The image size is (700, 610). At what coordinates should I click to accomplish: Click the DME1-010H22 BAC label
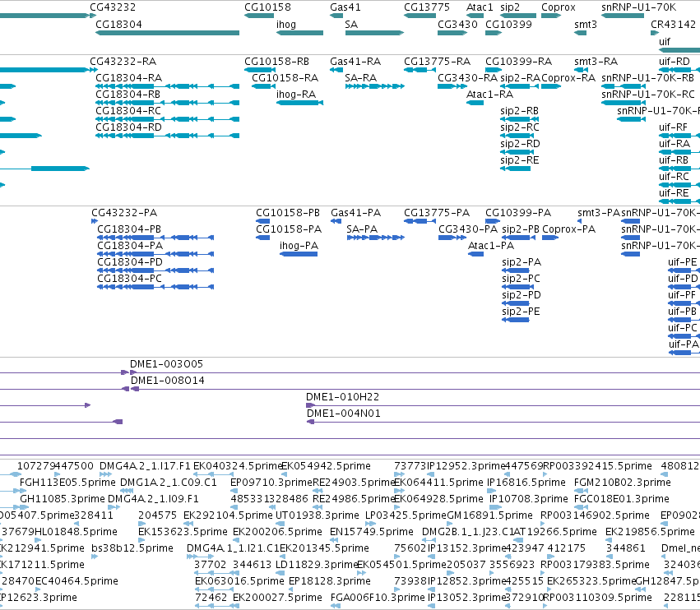[x=342, y=397]
